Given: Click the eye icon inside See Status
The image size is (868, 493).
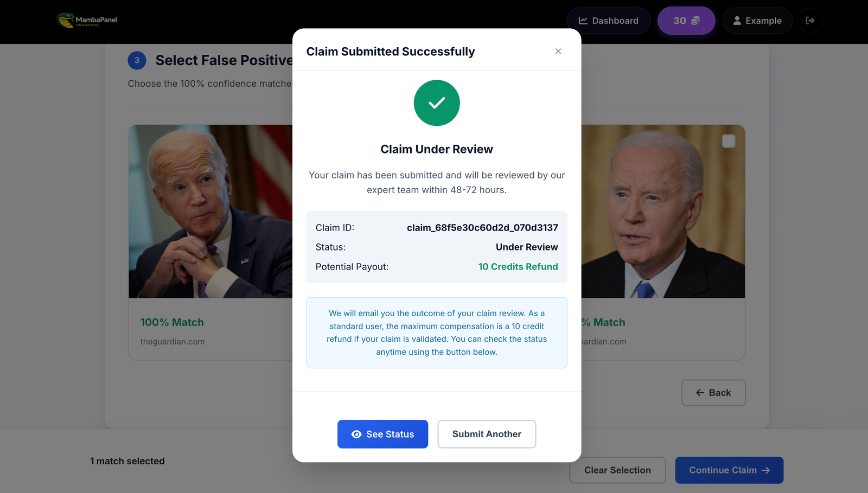Looking at the screenshot, I should click(x=356, y=434).
